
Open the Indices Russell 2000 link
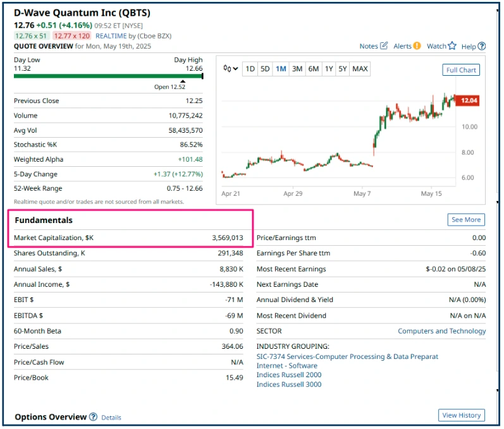tap(288, 375)
